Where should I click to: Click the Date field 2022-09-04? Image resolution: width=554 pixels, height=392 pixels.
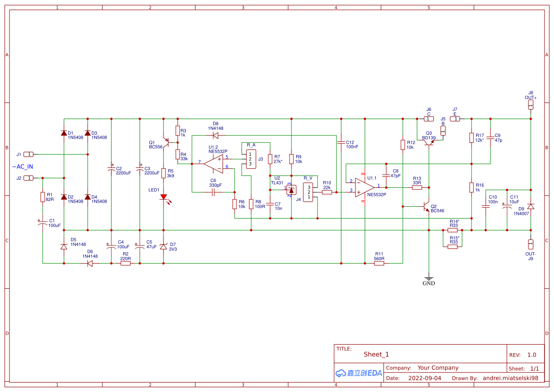pyautogui.click(x=425, y=378)
